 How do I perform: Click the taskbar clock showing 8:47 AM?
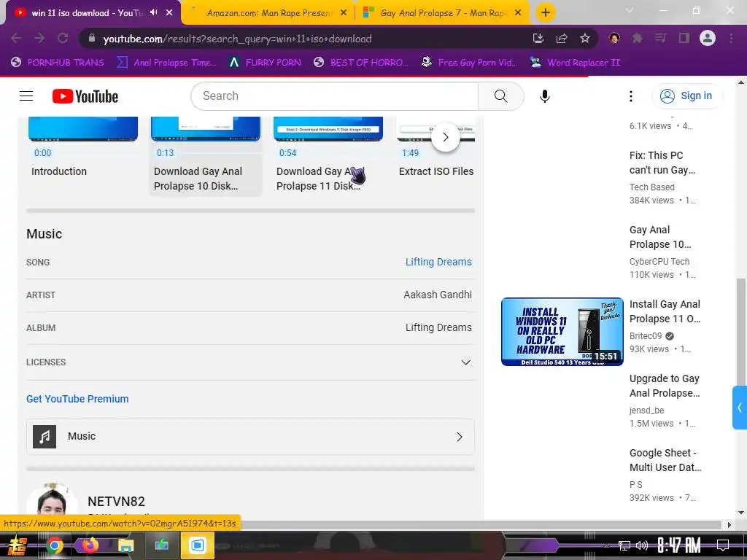click(679, 545)
